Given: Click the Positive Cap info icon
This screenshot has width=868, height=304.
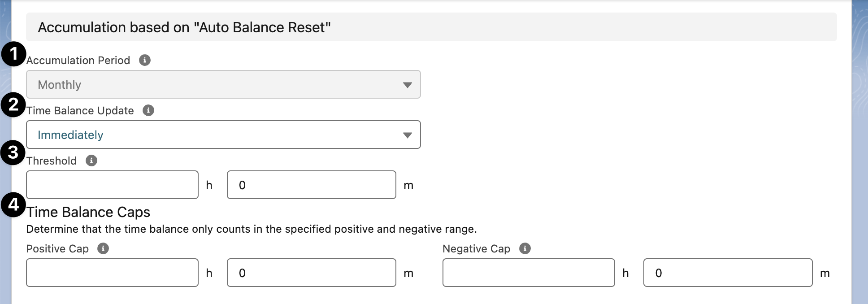Looking at the screenshot, I should pyautogui.click(x=104, y=248).
